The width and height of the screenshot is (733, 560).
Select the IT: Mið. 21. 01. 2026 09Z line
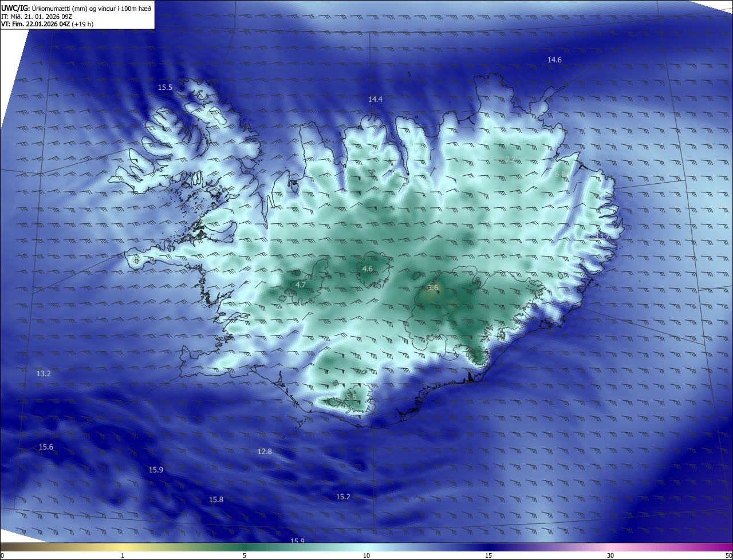(37, 16)
